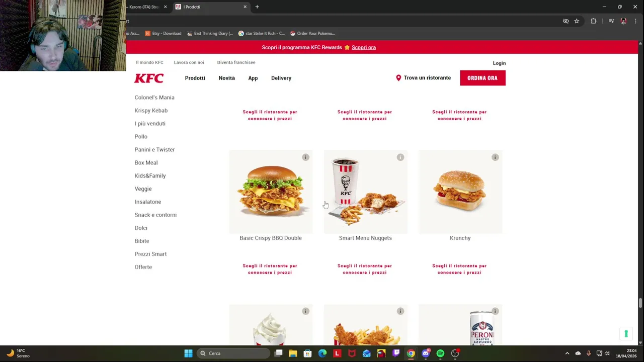Open the Chrome extensions puzzle icon
The width and height of the screenshot is (644, 362).
point(594,21)
